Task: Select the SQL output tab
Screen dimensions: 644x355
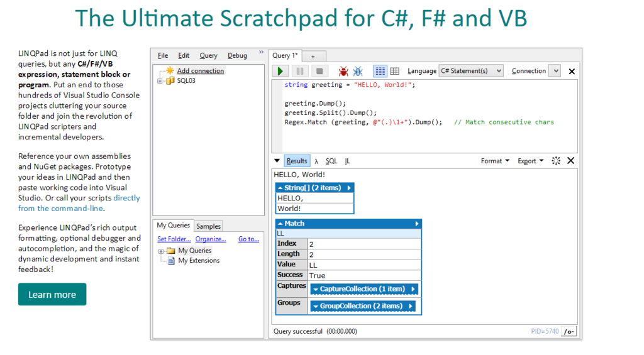Action: (x=331, y=161)
